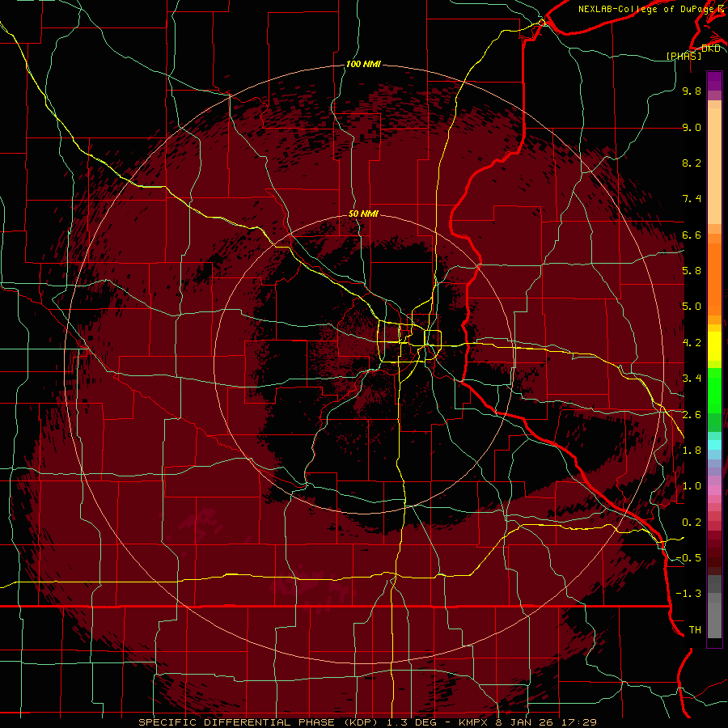The width and height of the screenshot is (728, 728).
Task: Click the 1.8 legend value
Action: pyautogui.click(x=692, y=451)
